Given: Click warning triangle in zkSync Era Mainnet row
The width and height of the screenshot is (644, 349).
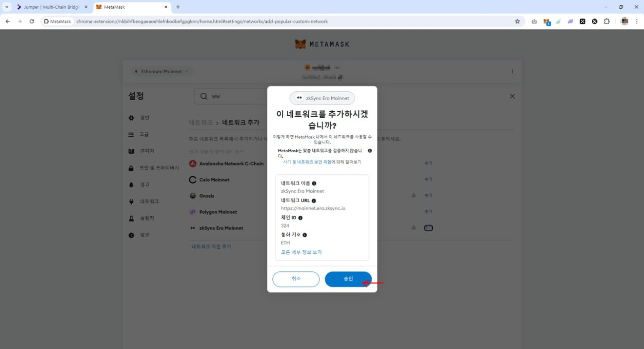Looking at the screenshot, I should coord(414,227).
